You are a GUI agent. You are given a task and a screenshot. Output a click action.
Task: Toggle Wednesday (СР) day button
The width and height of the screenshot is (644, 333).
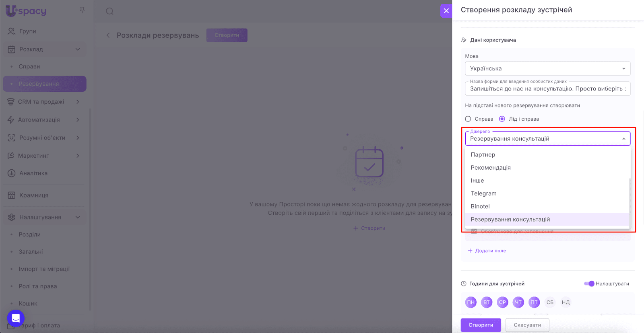(x=502, y=302)
